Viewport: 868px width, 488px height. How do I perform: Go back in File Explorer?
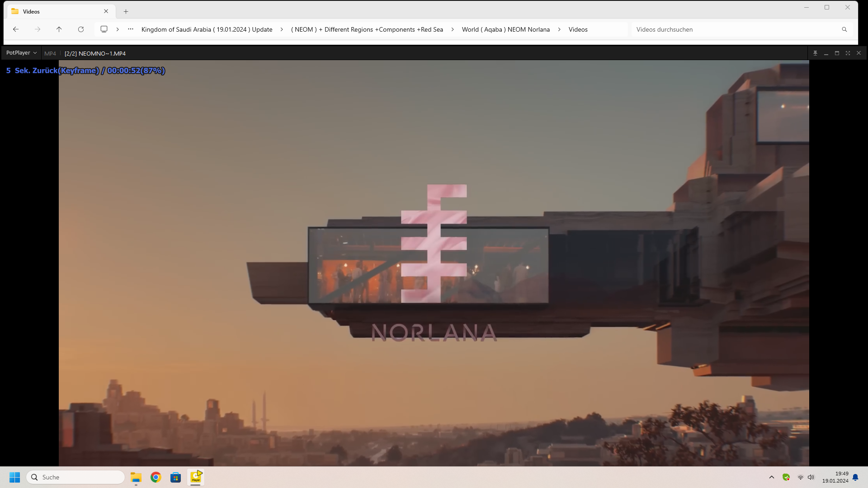coord(16,29)
